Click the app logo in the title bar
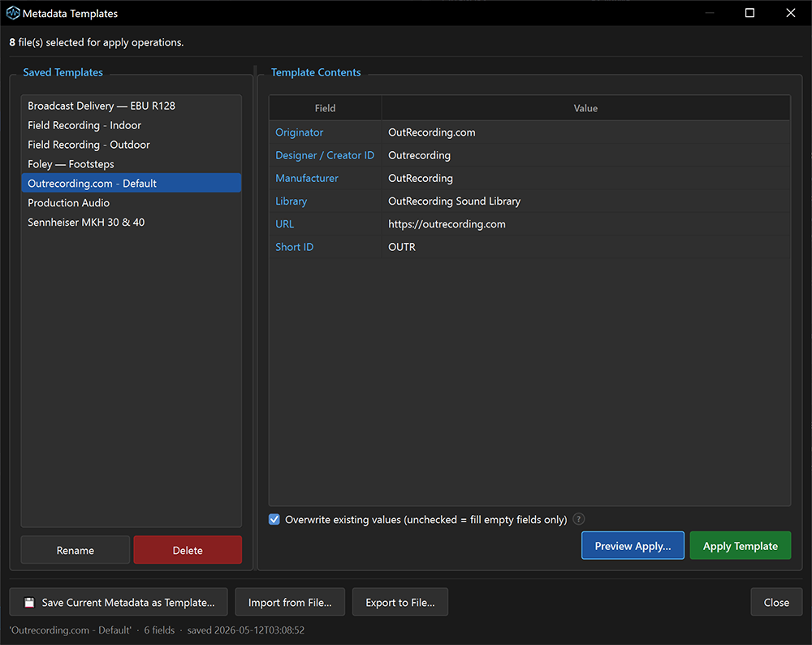Screen dimensions: 812x645 click(x=12, y=13)
